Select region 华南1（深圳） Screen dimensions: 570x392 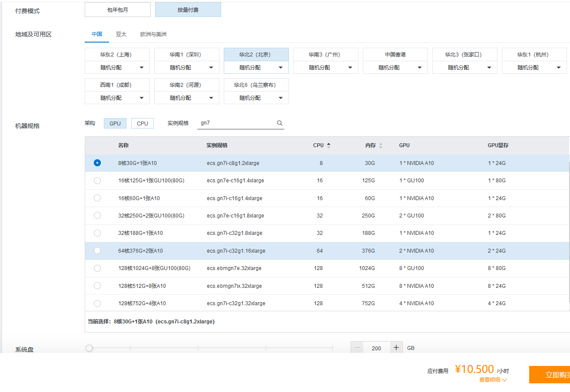(x=187, y=55)
